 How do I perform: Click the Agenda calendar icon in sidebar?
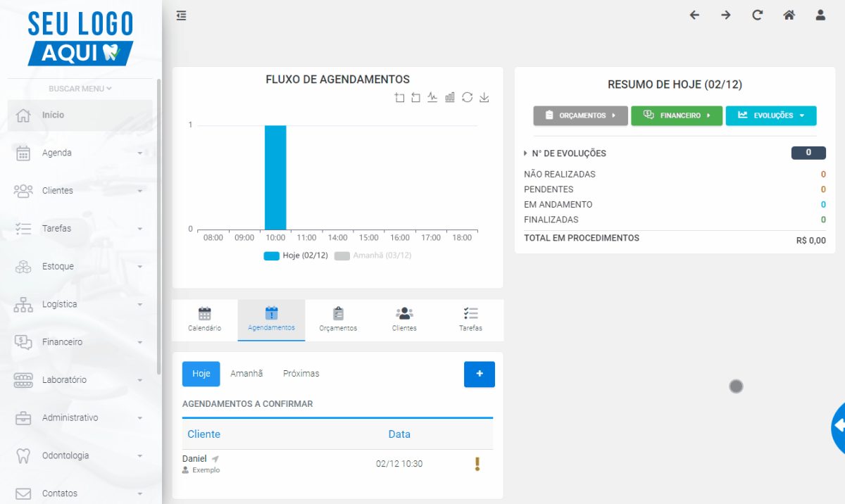tap(23, 153)
